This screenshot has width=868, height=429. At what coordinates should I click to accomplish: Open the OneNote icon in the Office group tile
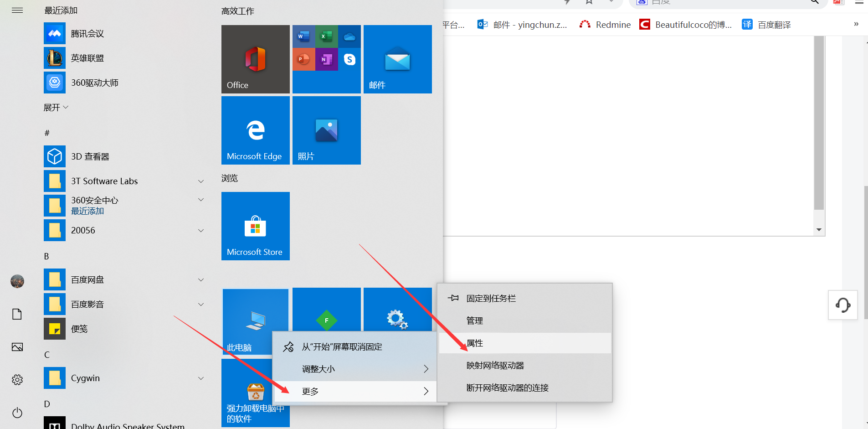(x=327, y=59)
